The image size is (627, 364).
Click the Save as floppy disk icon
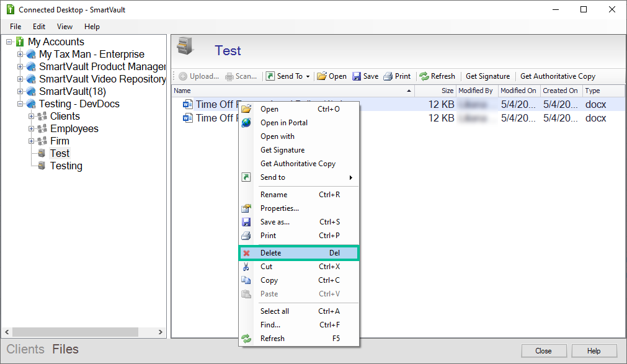[246, 222]
